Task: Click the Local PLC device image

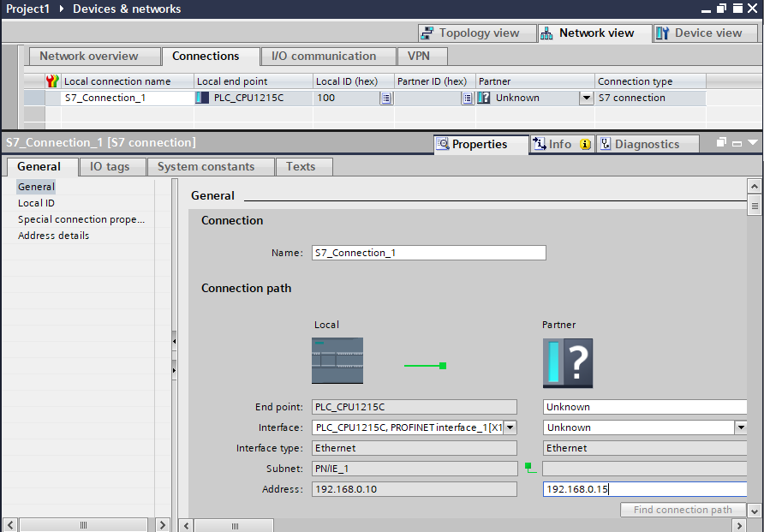Action: (337, 360)
